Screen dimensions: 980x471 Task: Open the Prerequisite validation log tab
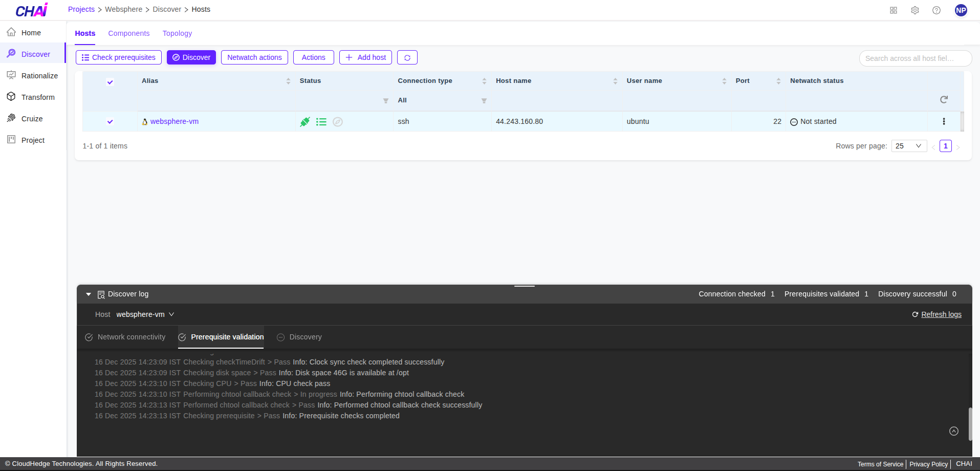click(x=221, y=337)
